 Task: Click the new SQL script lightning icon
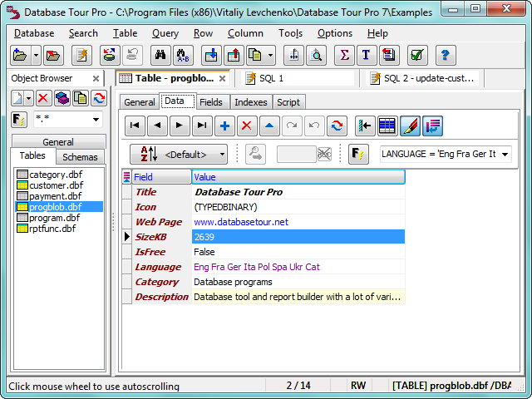pos(81,55)
